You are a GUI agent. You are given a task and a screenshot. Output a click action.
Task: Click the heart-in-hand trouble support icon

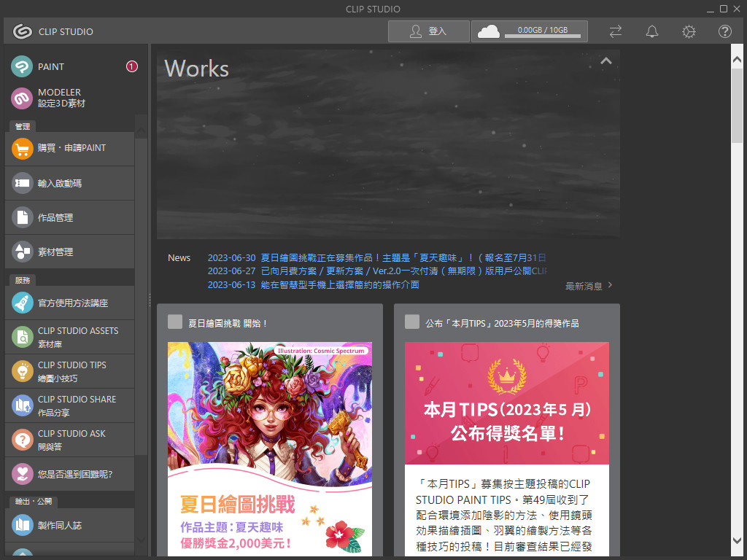coord(22,474)
